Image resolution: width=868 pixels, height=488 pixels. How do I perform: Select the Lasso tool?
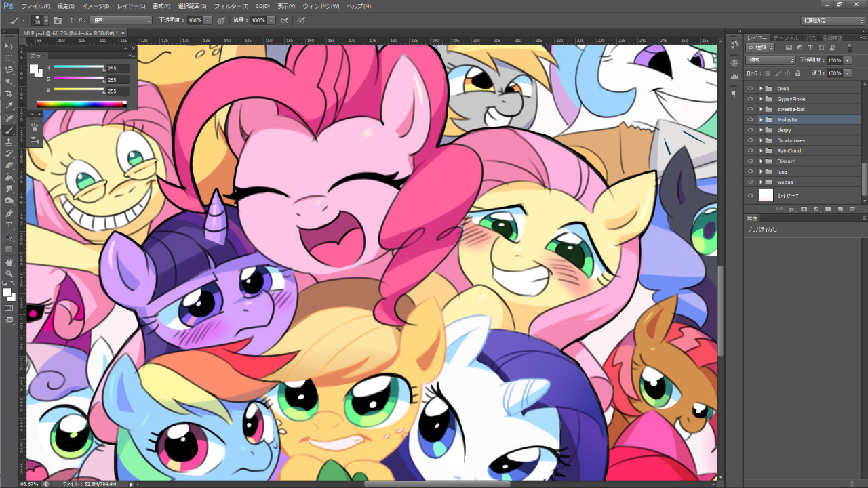pyautogui.click(x=9, y=70)
